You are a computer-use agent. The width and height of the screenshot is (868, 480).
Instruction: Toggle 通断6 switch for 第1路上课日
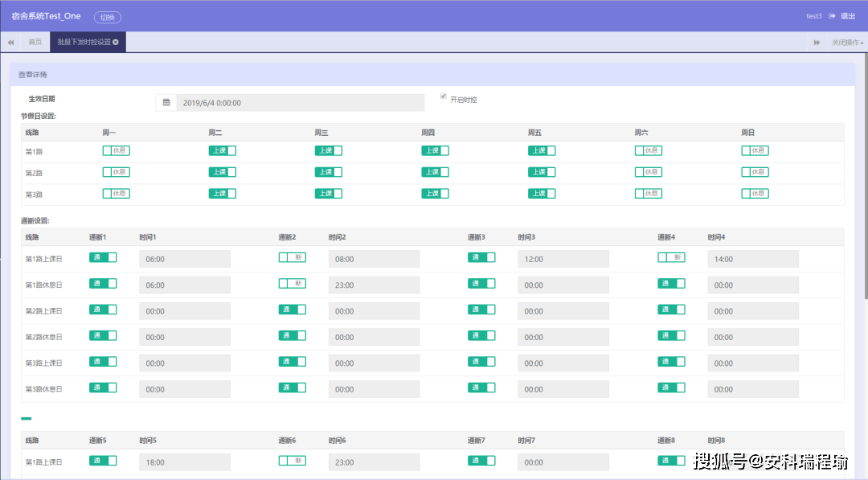293,461
